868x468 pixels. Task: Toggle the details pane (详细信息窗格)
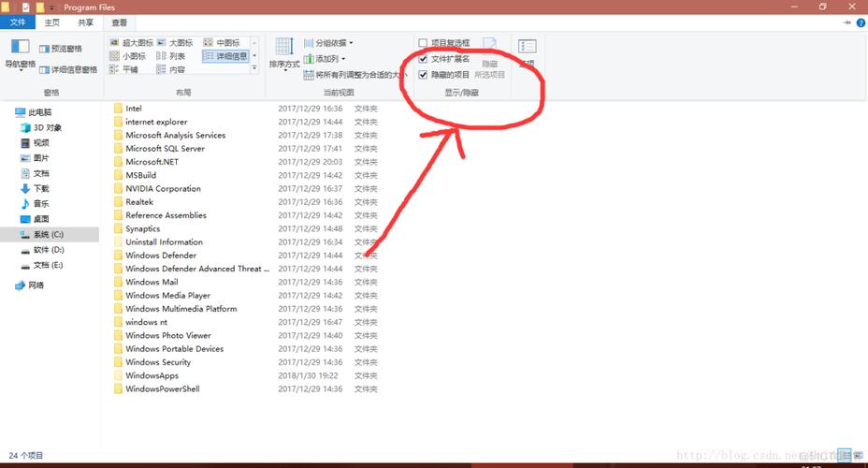68,70
